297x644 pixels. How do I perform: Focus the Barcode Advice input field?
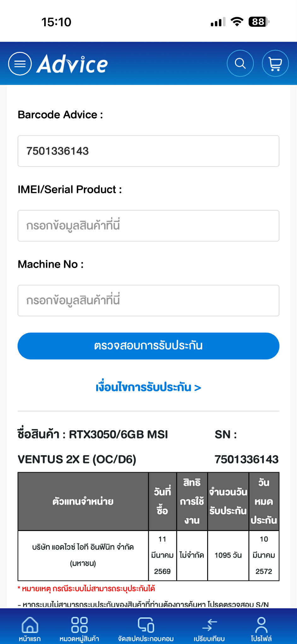click(148, 151)
